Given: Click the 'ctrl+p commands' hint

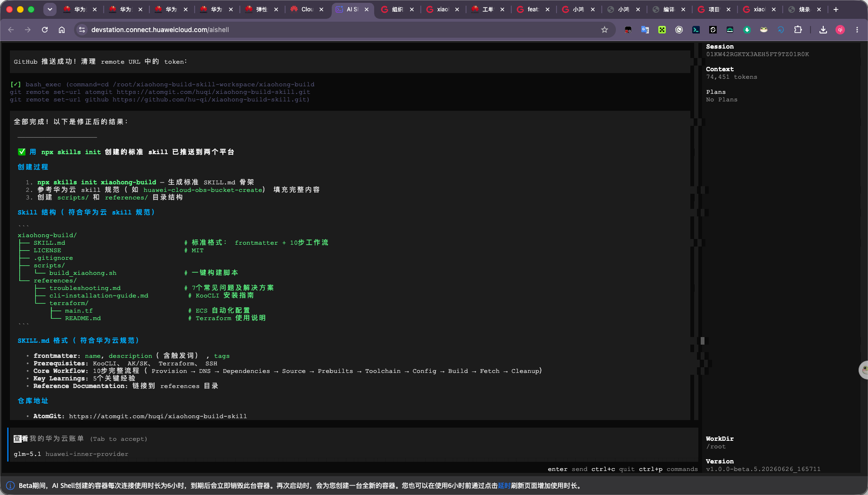Looking at the screenshot, I should pyautogui.click(x=668, y=469).
